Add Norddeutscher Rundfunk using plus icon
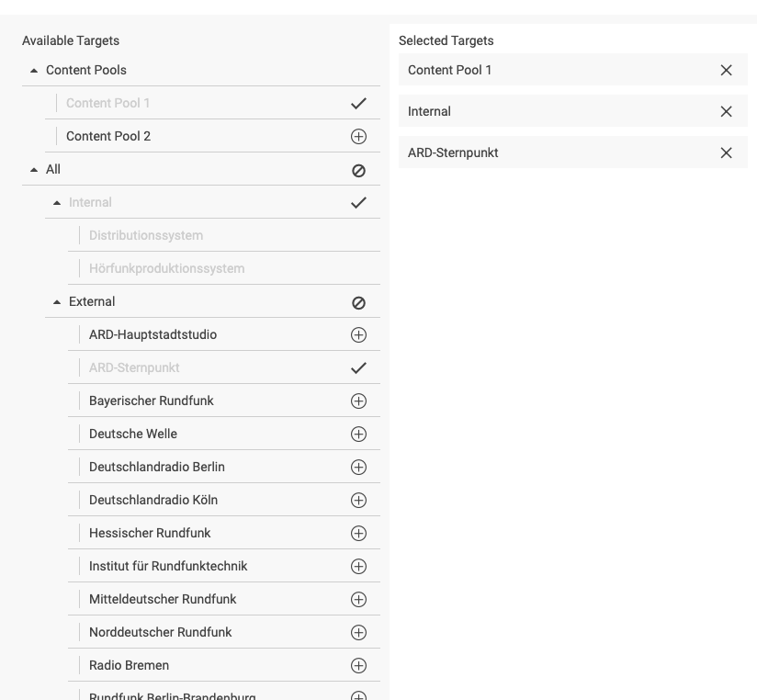The height and width of the screenshot is (700, 757). [358, 633]
